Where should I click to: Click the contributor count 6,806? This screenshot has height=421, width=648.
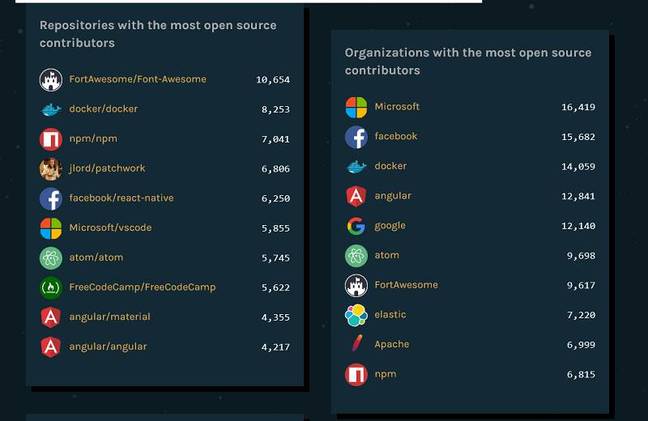point(275,169)
